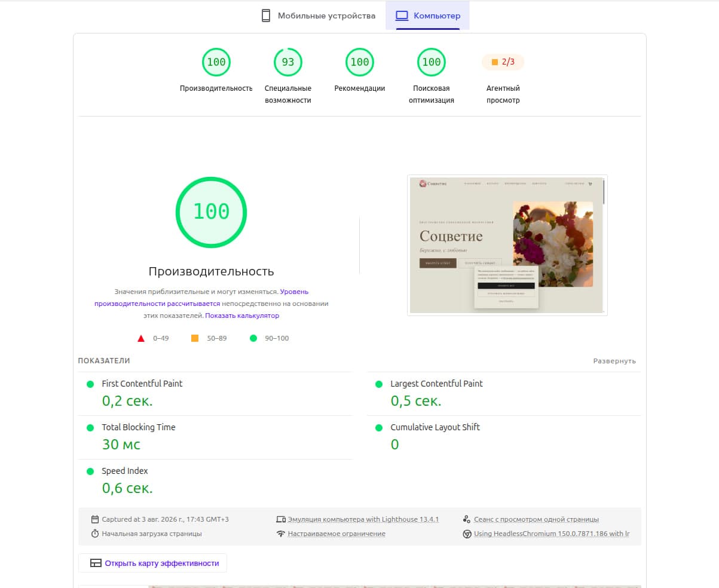Click the Speed Index metric label
719x588 pixels.
pyautogui.click(x=125, y=471)
